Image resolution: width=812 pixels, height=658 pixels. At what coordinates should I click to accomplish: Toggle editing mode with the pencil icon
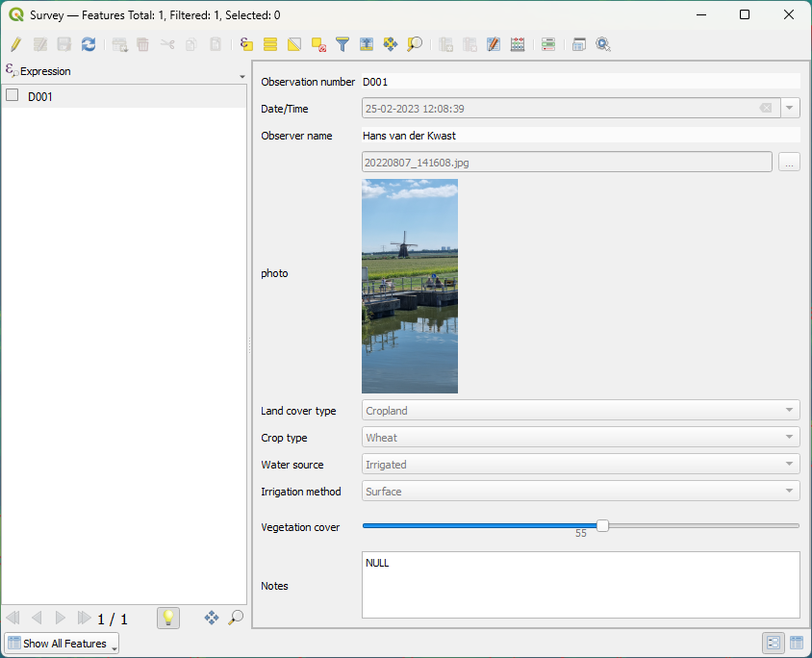pos(15,44)
